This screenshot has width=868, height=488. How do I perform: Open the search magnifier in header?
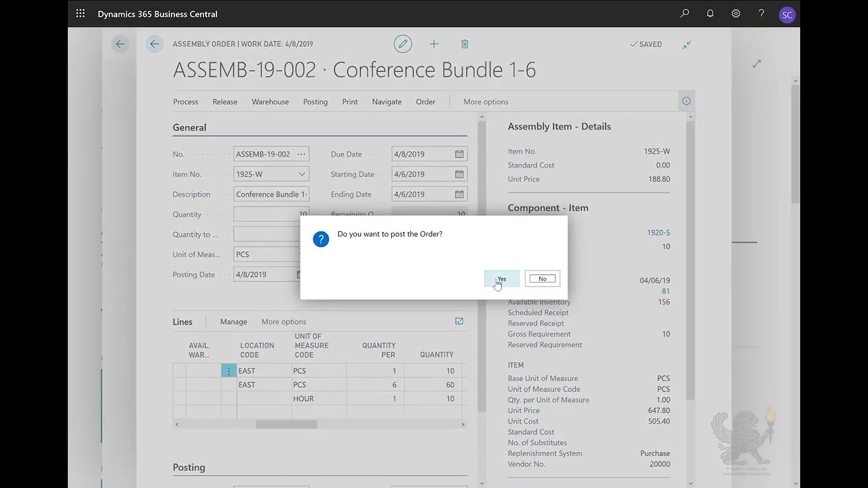(685, 14)
